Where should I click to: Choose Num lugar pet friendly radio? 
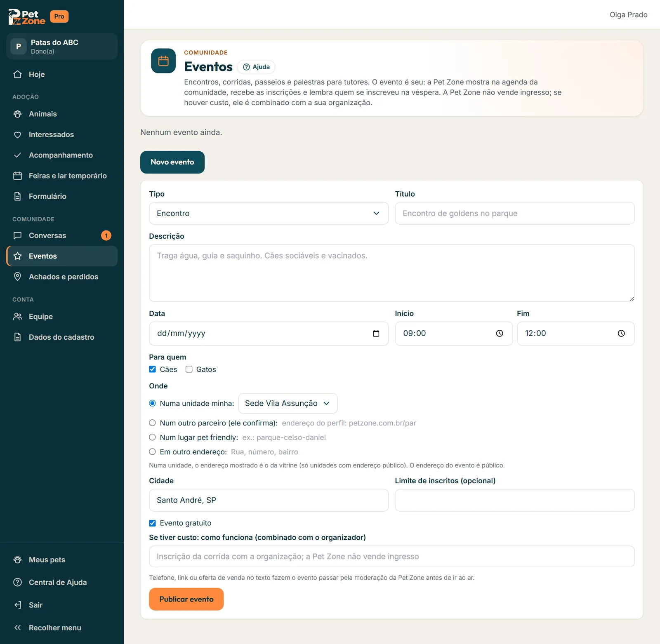(153, 437)
